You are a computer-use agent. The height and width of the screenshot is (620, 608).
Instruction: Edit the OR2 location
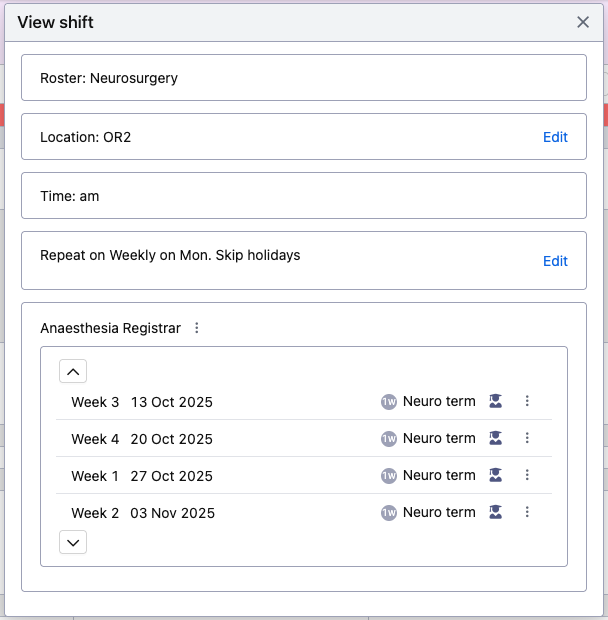click(x=555, y=137)
